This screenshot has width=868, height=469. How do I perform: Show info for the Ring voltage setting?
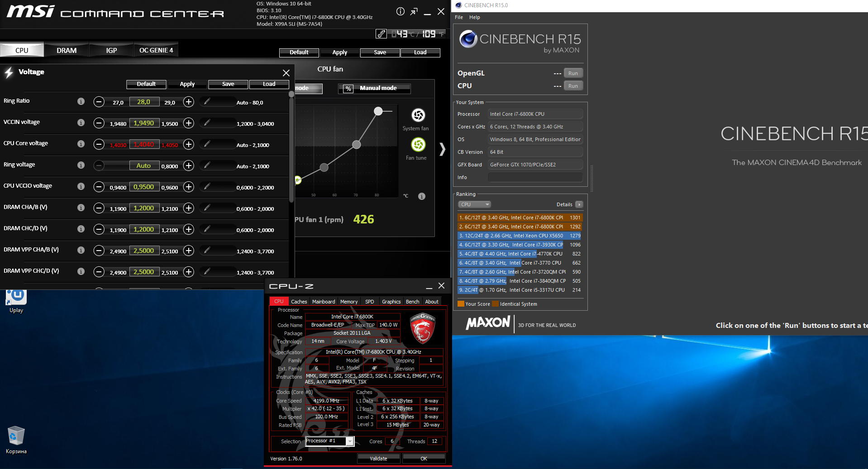81,165
